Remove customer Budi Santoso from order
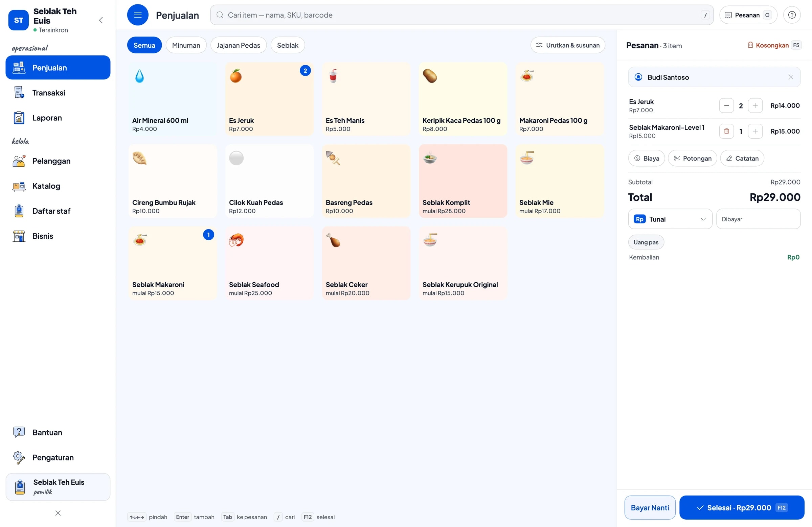This screenshot has width=812, height=527. pos(790,77)
